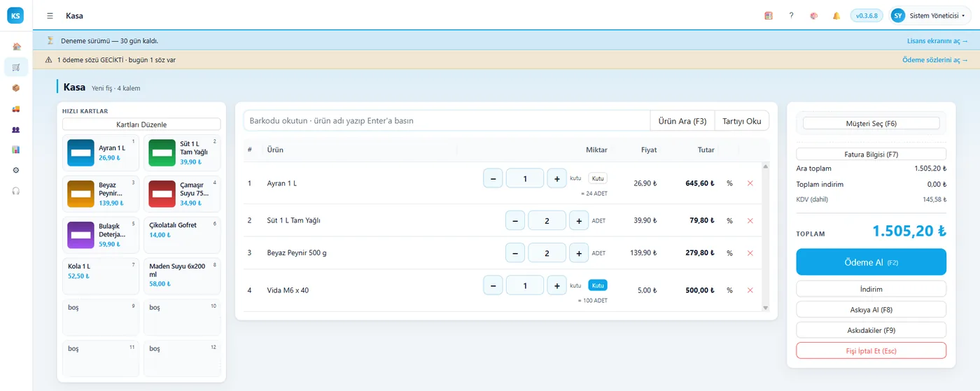Click Fişi İptal Et (Esc) button

click(871, 350)
